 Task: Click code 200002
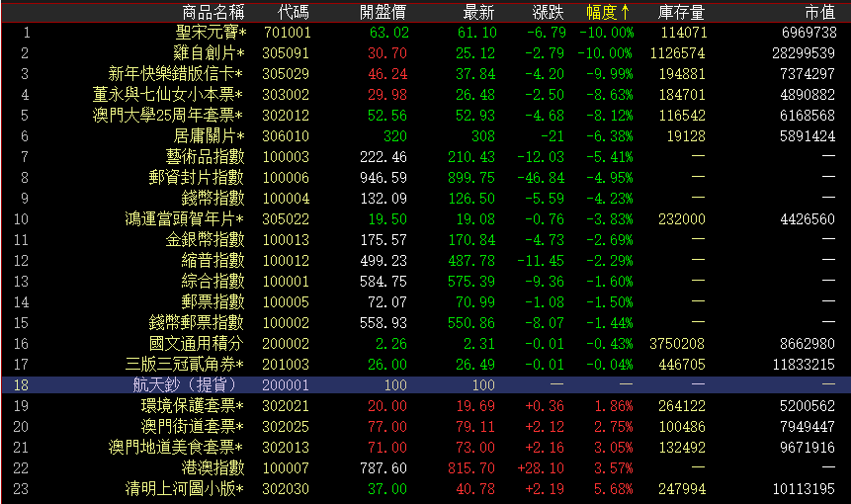[286, 344]
